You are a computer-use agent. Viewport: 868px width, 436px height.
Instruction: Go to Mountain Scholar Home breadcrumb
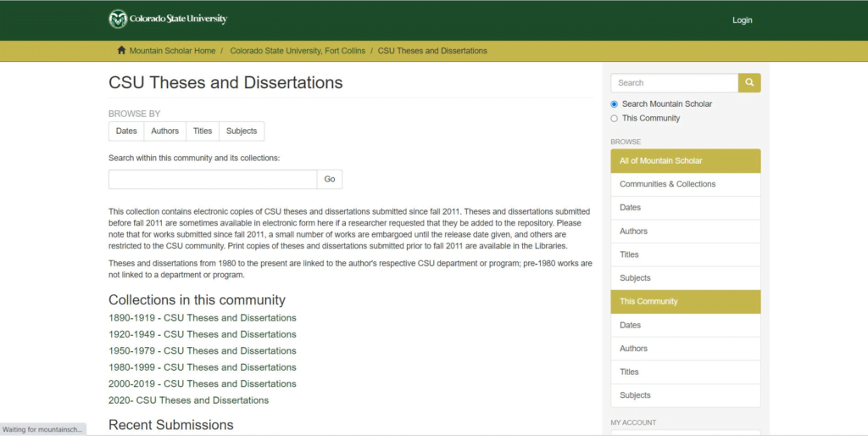(x=172, y=50)
